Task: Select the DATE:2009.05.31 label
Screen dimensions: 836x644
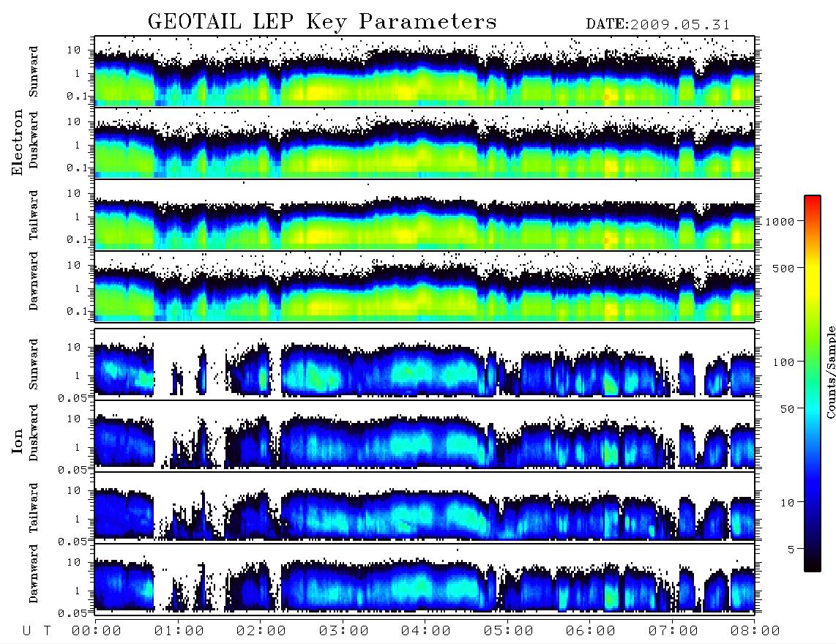Action: pos(658,25)
